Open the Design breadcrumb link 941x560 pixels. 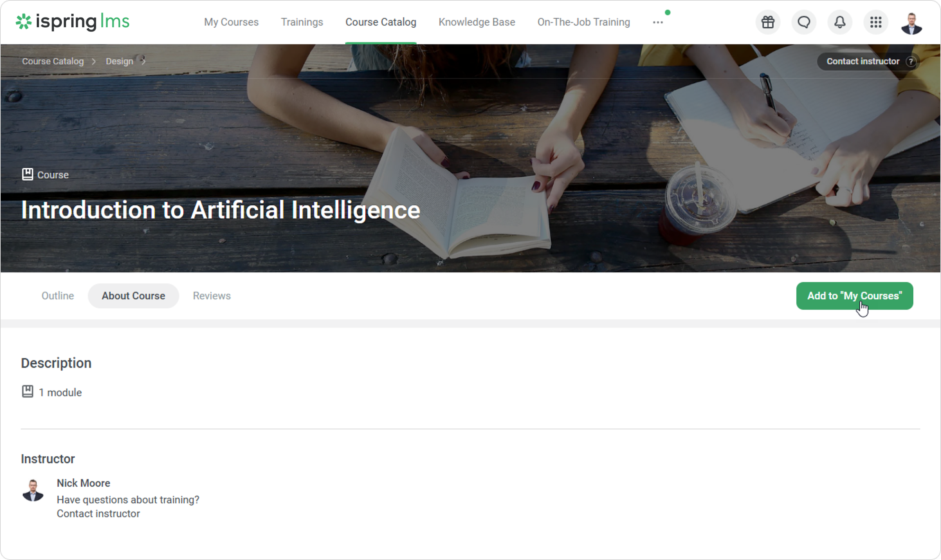(x=119, y=62)
